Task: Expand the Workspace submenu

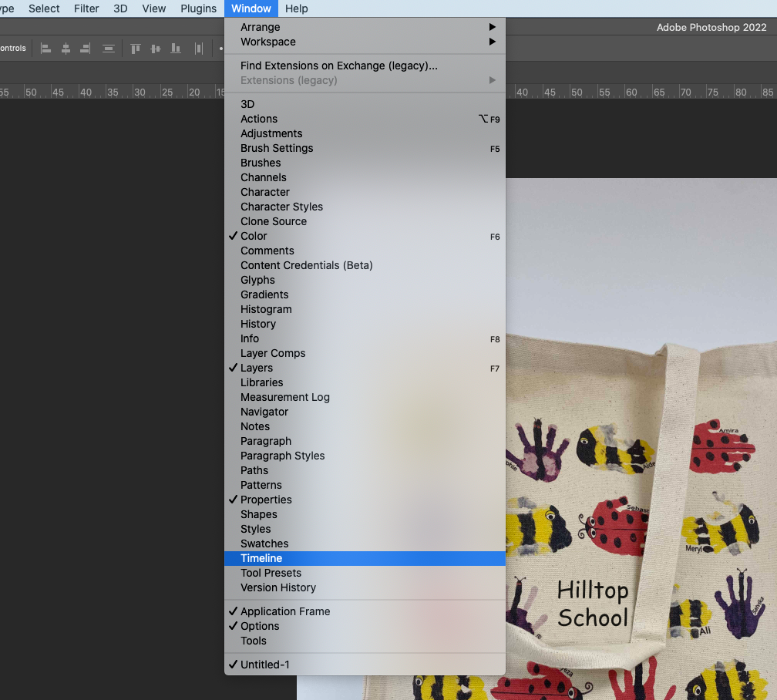Action: click(267, 42)
